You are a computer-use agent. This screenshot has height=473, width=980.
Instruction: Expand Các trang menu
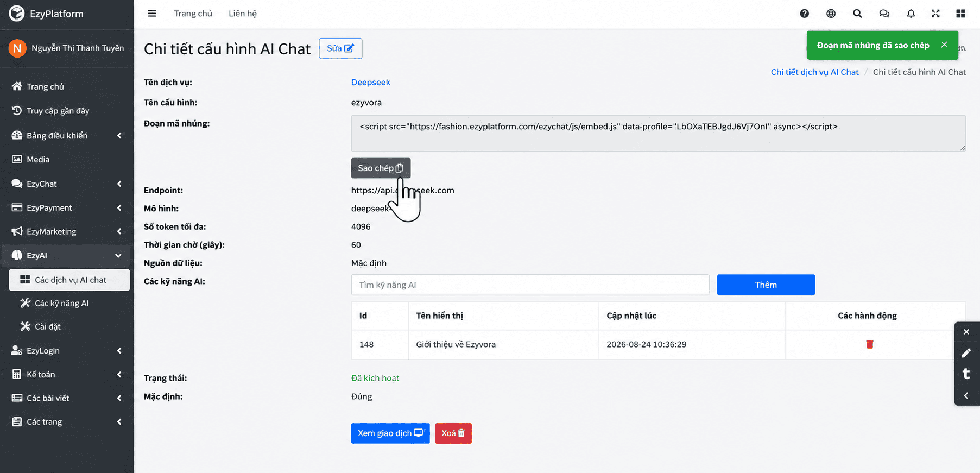[x=67, y=422]
